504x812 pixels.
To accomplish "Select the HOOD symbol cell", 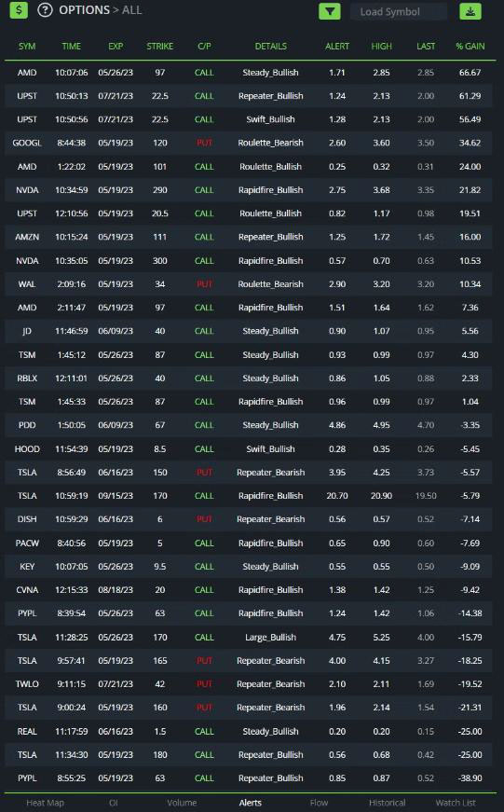I will (x=27, y=449).
